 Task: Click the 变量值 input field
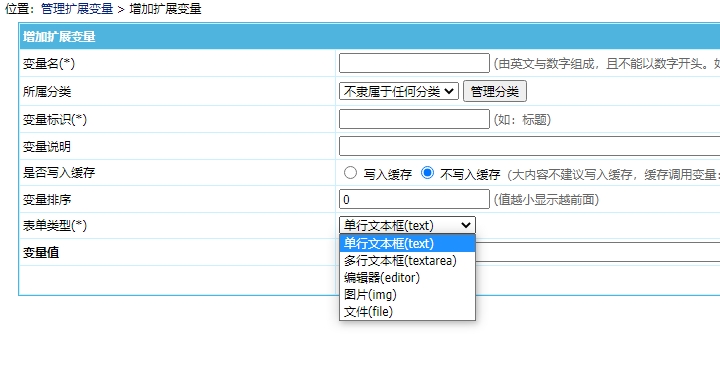click(597, 252)
